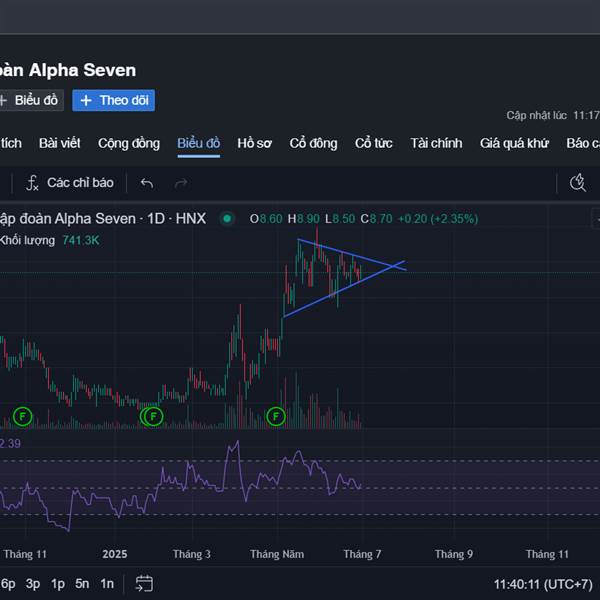Click the +0.20 (+2.35%) change value
This screenshot has width=600, height=600.
(x=438, y=218)
